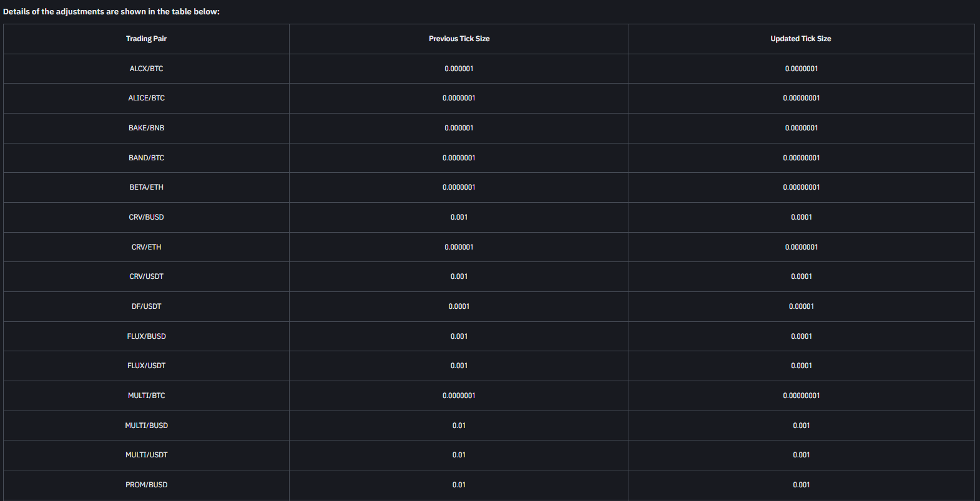Click the CRV/BUSD pair cell

click(x=146, y=217)
